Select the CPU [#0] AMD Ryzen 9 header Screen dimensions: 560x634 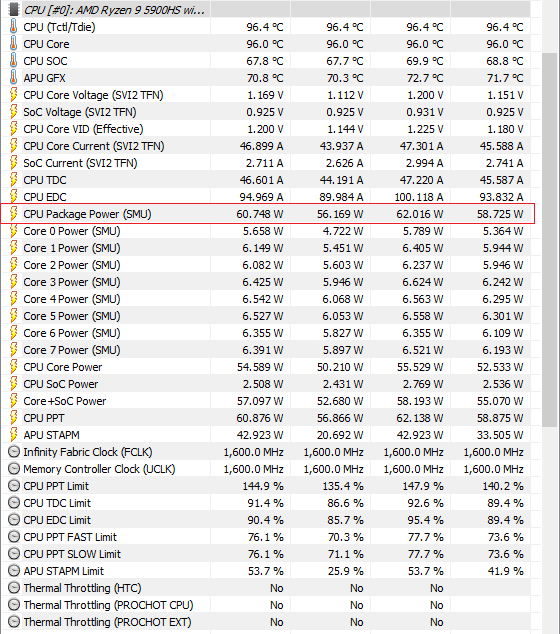pyautogui.click(x=114, y=10)
